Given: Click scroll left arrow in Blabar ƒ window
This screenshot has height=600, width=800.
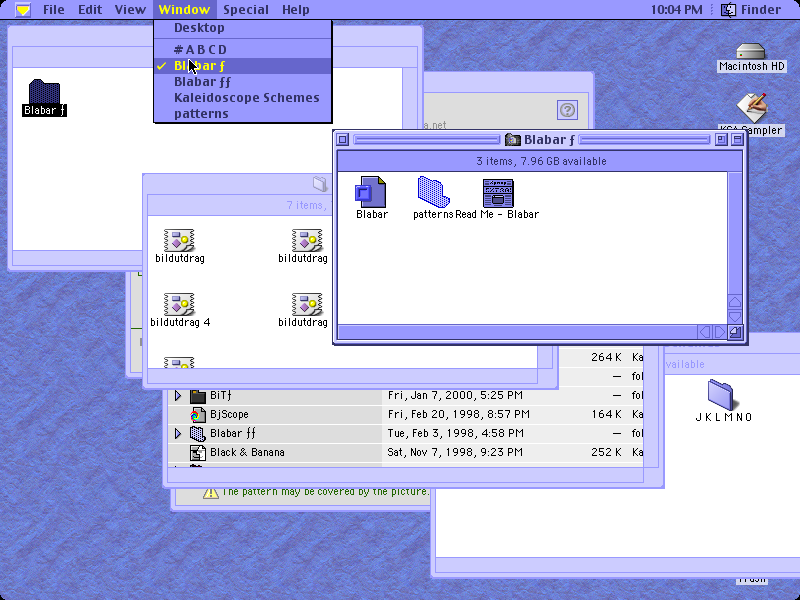Looking at the screenshot, I should [705, 332].
